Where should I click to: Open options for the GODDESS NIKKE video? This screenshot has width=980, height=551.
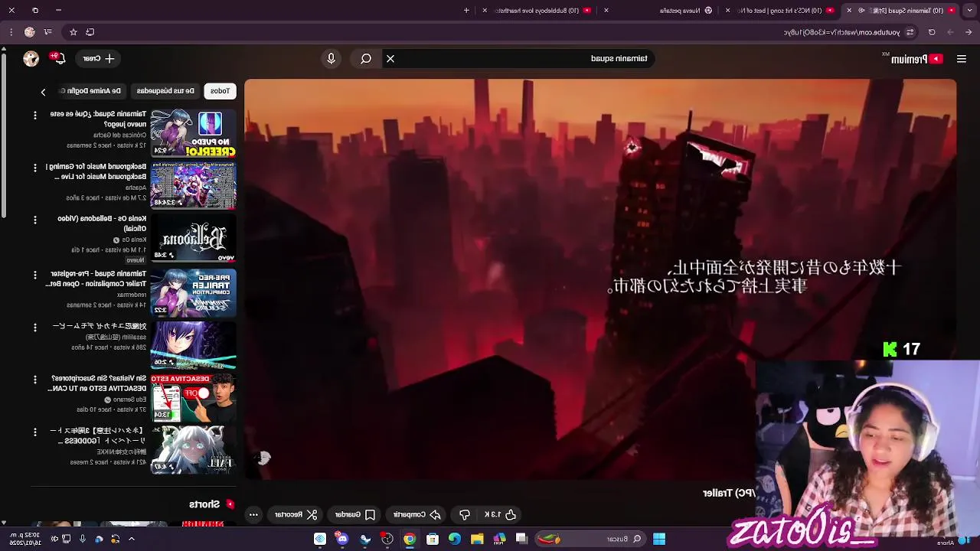pyautogui.click(x=34, y=432)
